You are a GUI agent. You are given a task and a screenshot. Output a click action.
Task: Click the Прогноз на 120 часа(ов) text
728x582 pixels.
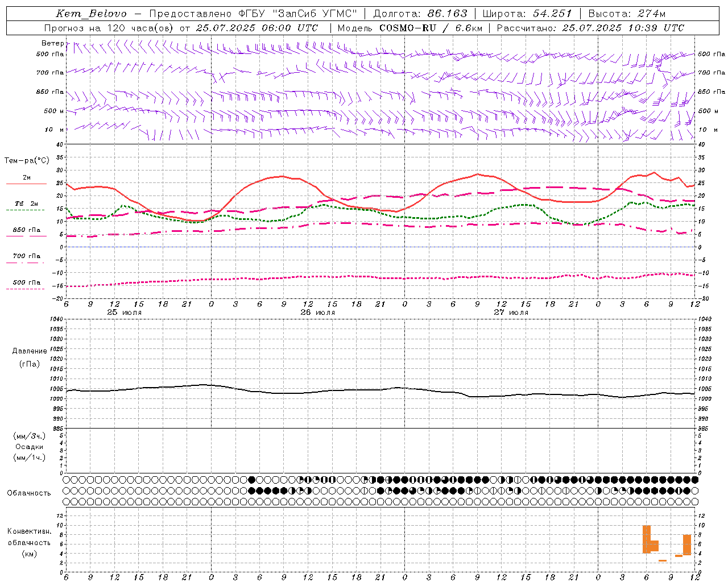[110, 28]
